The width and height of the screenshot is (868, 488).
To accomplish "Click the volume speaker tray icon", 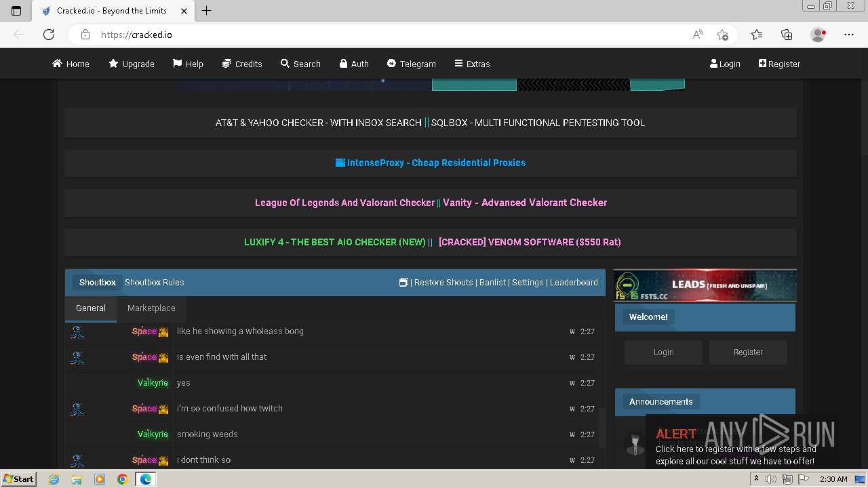I will pos(771,479).
